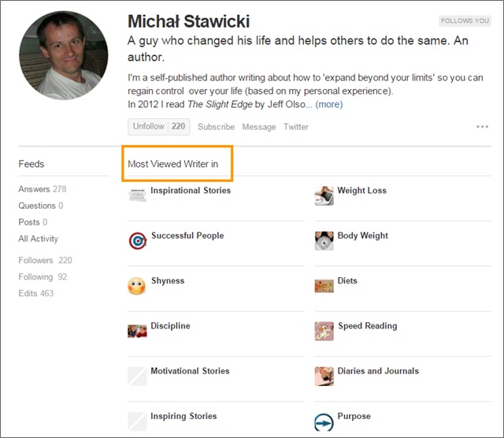Screen dimensions: 504x438
Task: Unfollow Michał Stawicki
Action: (159, 126)
